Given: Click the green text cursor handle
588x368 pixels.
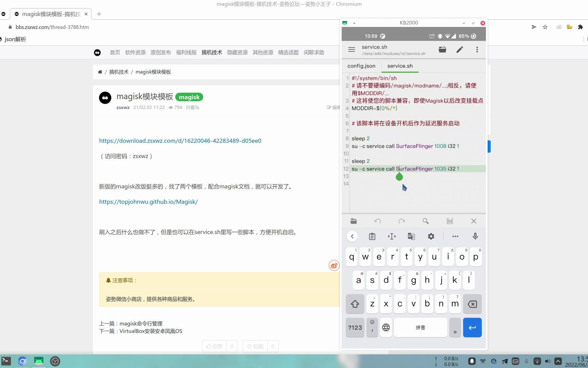Looking at the screenshot, I should pos(399,177).
